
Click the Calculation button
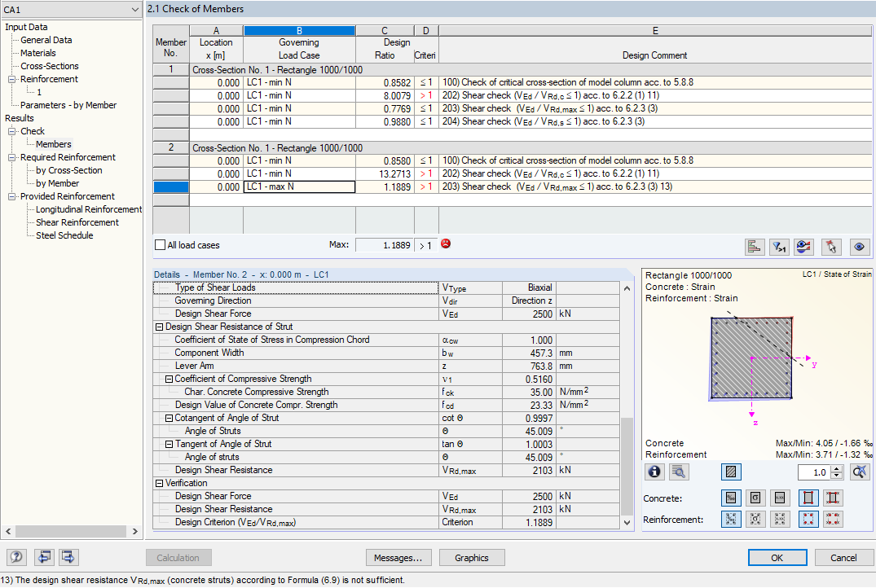pos(178,557)
